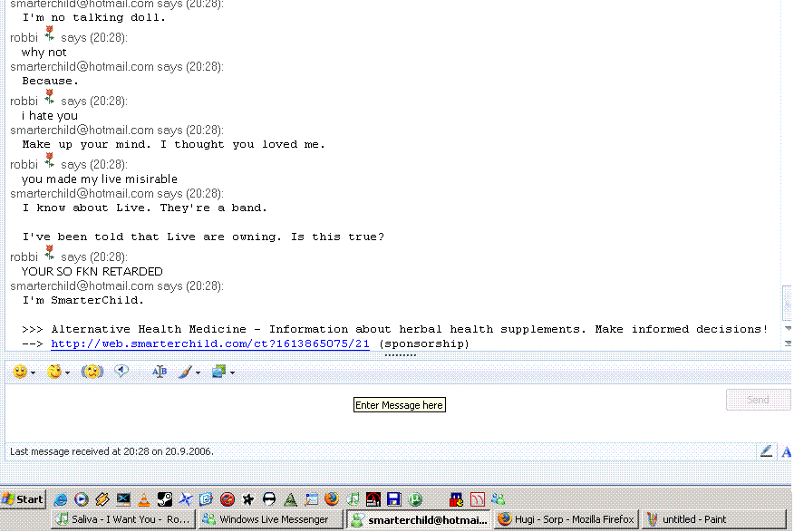The height and width of the screenshot is (532, 794).
Task: Open the emoticons picker smiley icon
Action: coord(20,372)
